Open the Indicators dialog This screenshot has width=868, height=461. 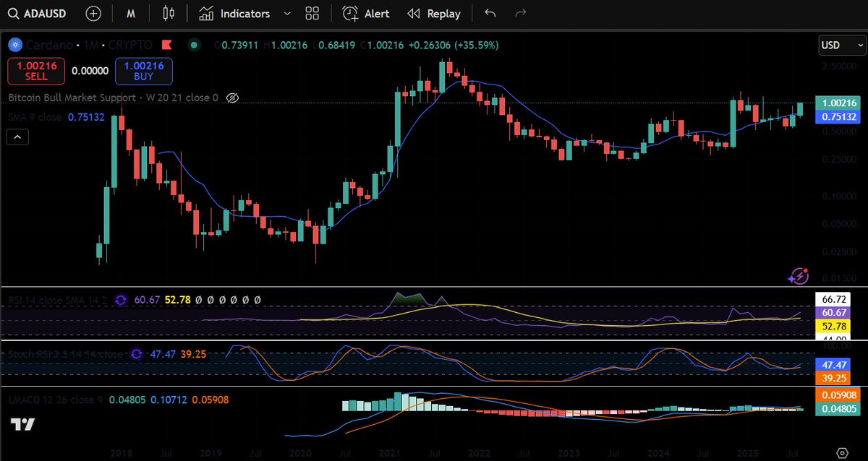(234, 13)
